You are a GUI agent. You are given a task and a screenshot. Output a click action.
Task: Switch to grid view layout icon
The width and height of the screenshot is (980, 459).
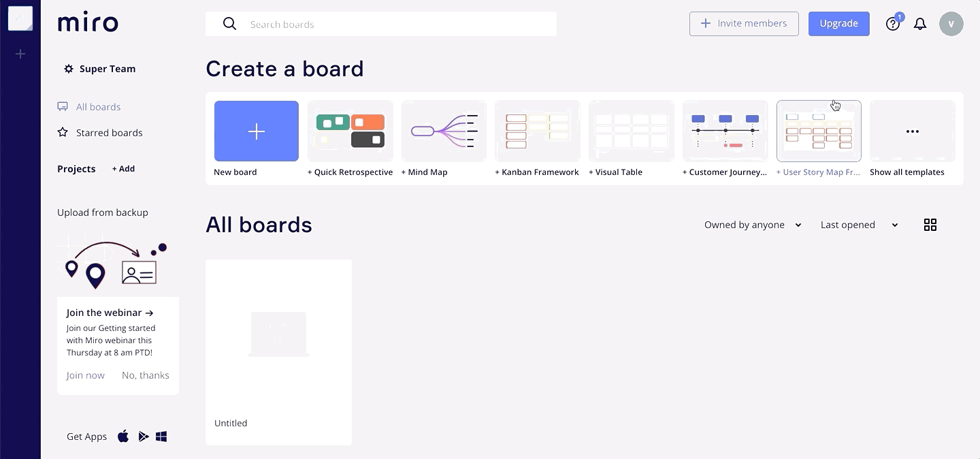coord(930,225)
